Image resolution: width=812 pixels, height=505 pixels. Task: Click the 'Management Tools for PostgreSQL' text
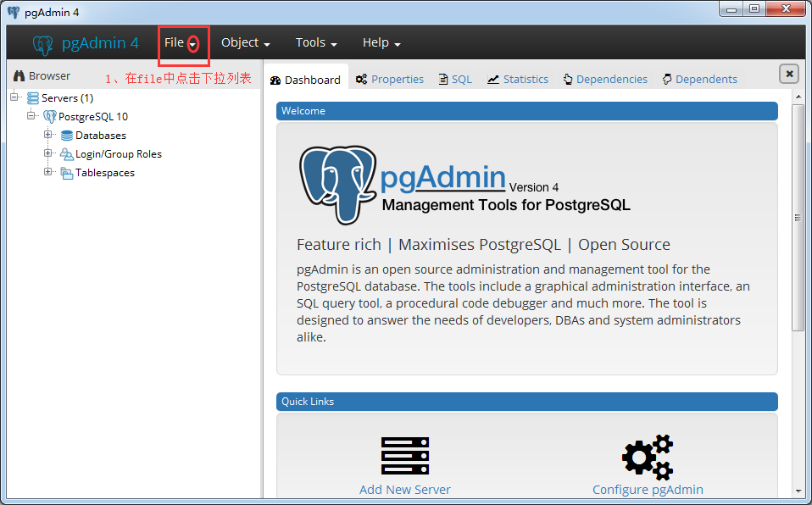point(506,205)
